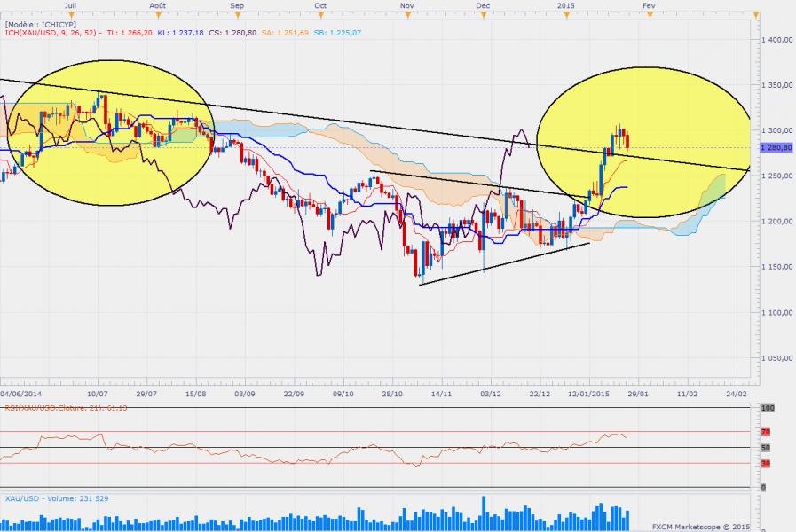Click the 24/02 date label
The image size is (796, 532).
click(x=737, y=394)
